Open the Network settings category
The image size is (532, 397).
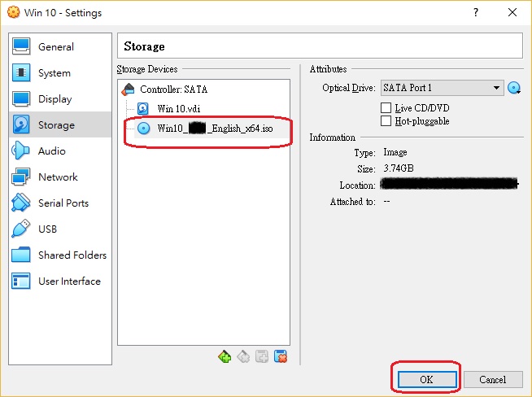(60, 177)
